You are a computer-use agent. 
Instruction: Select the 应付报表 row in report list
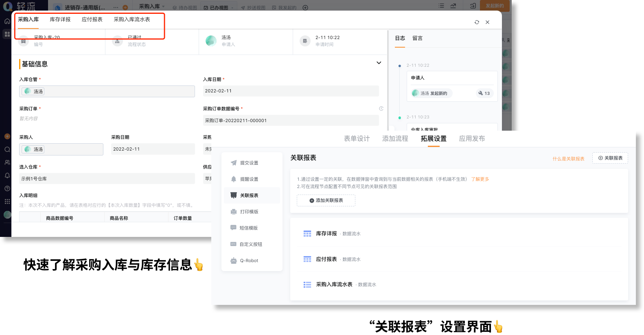click(326, 259)
